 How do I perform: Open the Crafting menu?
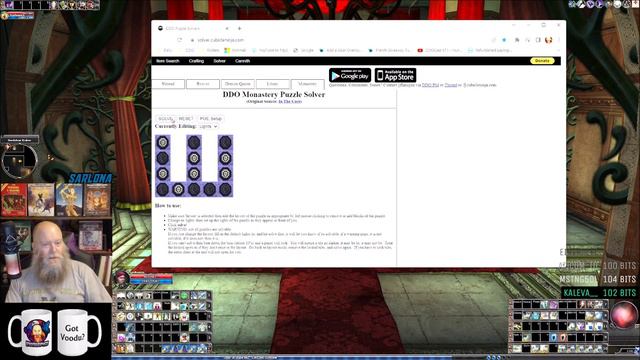pyautogui.click(x=196, y=61)
